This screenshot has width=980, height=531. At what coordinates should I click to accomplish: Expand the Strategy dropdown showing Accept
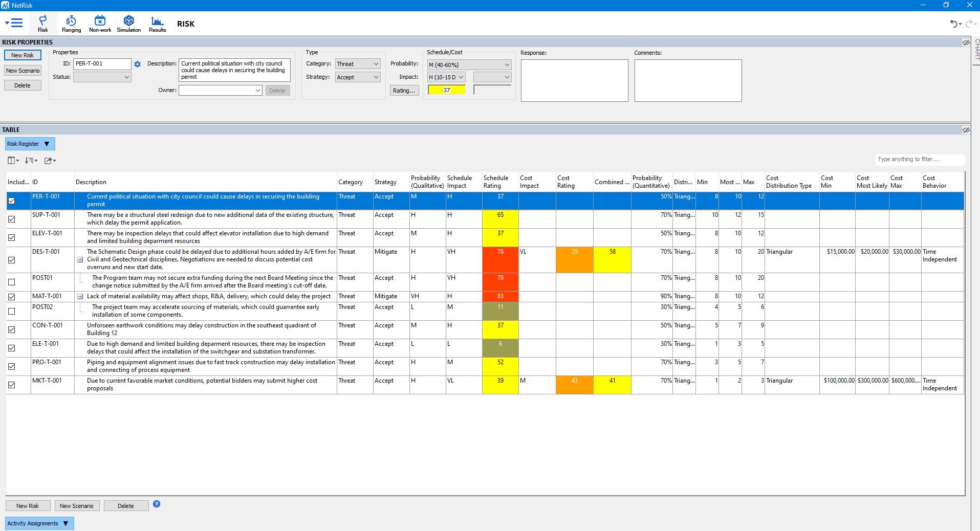(358, 77)
